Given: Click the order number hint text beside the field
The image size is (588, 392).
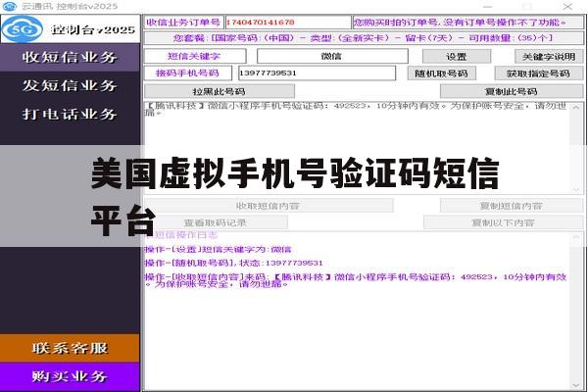Looking at the screenshot, I should (467, 23).
